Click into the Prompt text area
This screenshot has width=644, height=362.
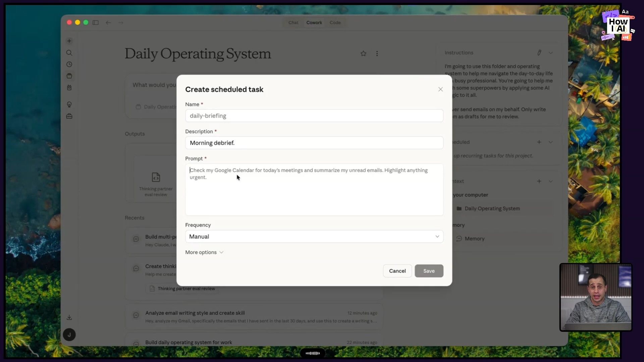[314, 189]
